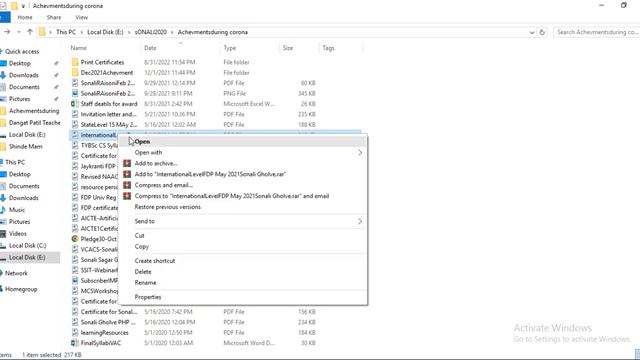This screenshot has width=640, height=360.
Task: Open Desktop under Quick access
Action: pos(20,63)
